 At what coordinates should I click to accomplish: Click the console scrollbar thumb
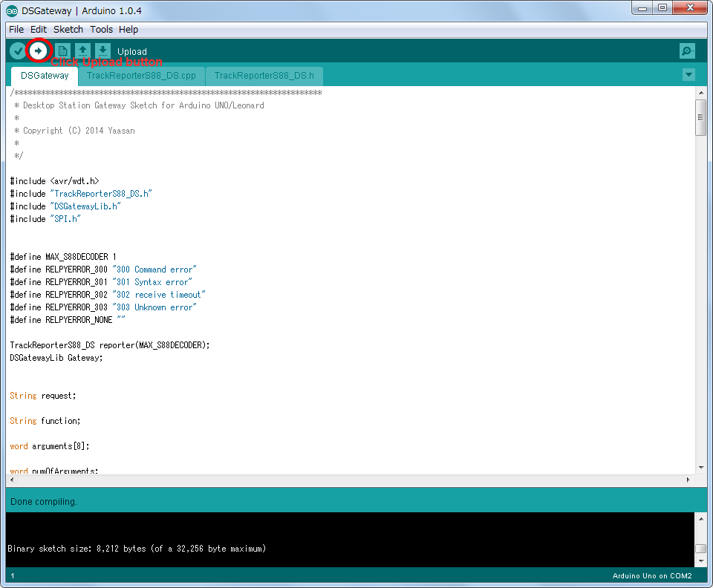701,549
